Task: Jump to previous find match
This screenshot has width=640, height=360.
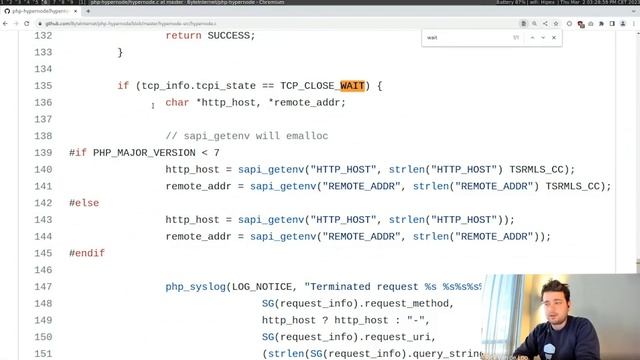Action: click(532, 38)
